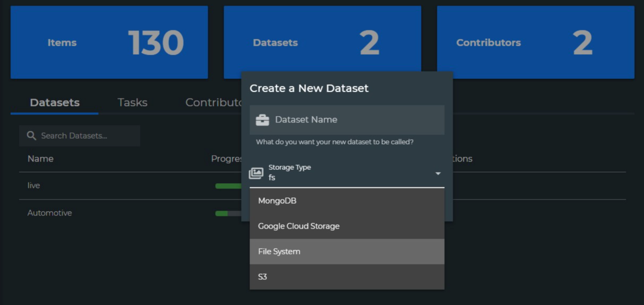Click the magnifier icon in search box
Screen dimensions: 644x305
click(31, 135)
